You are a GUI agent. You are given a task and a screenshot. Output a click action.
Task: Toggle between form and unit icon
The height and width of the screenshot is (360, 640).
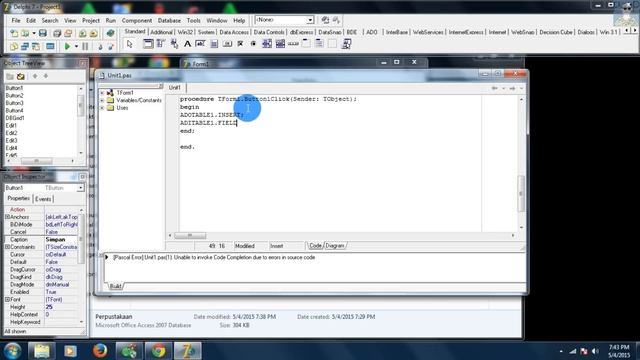(x=36, y=47)
